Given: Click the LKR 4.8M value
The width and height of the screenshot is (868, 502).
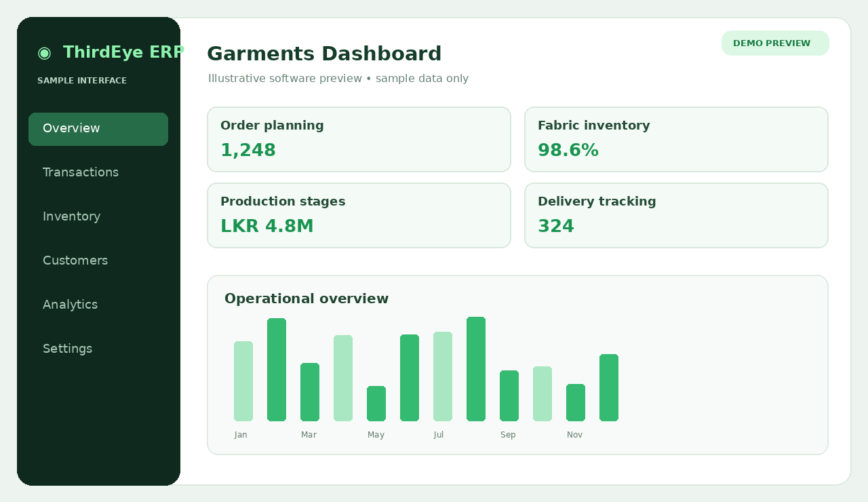Looking at the screenshot, I should coord(267,227).
